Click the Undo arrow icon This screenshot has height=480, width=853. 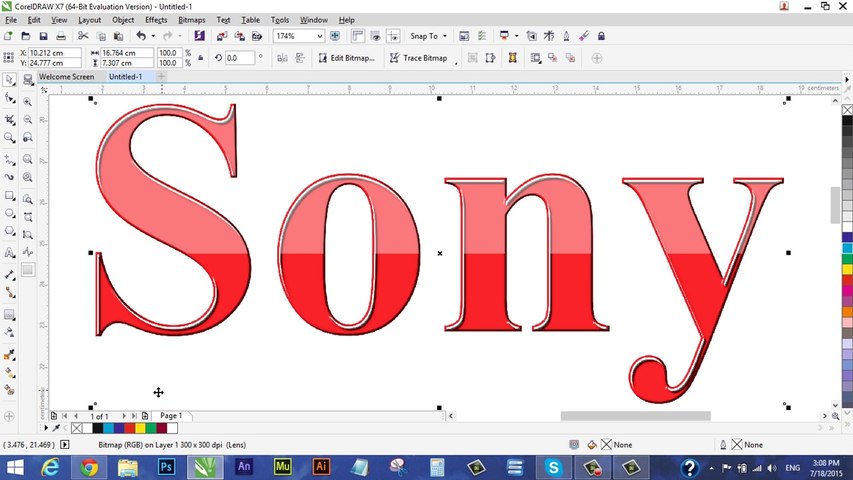141,36
